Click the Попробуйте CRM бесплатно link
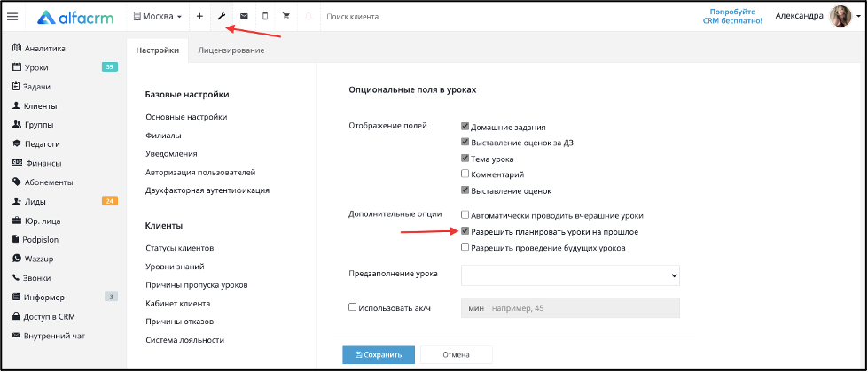 [x=736, y=16]
